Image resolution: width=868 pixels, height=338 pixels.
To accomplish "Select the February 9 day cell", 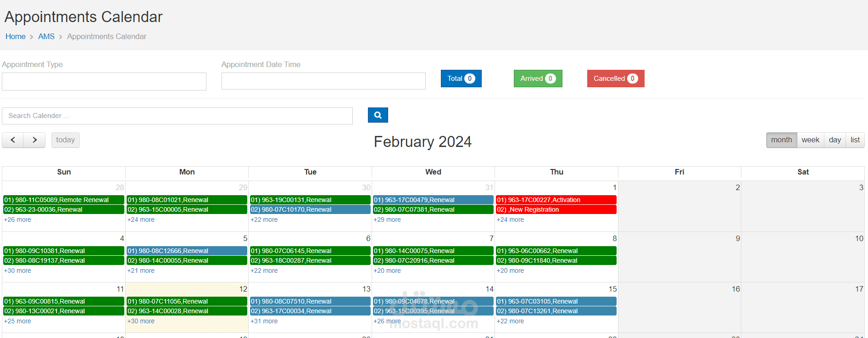I will 679,257.
